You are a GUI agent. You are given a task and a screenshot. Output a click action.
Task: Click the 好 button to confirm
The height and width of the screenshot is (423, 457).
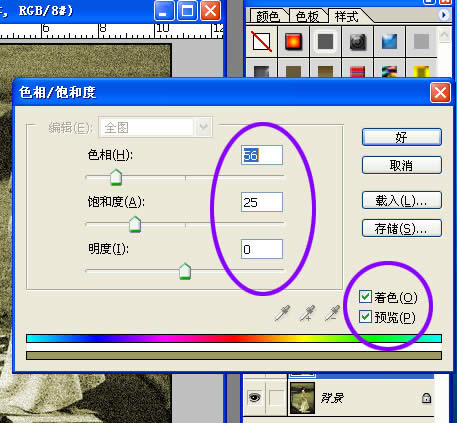tap(402, 137)
